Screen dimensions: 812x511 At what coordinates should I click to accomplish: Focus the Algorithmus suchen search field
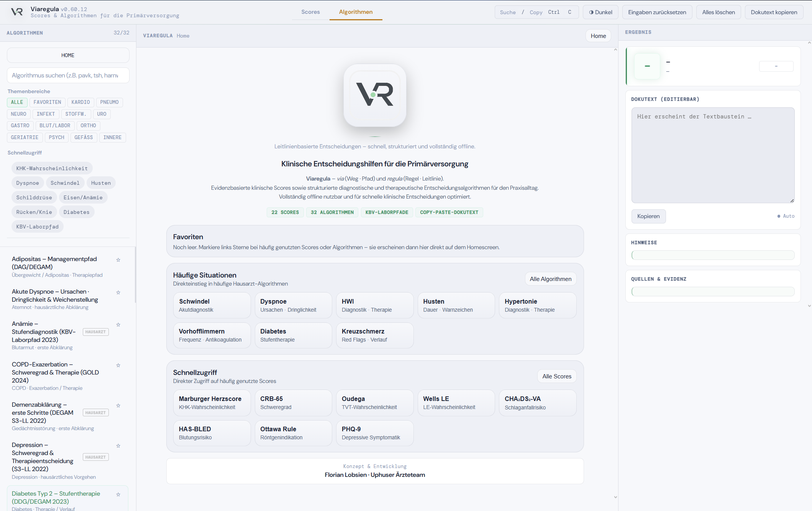[68, 76]
